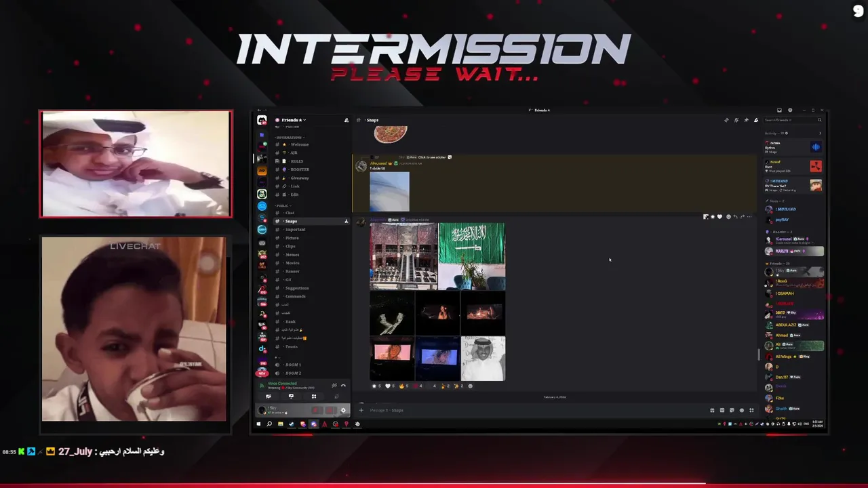Expand Activity section chevron in member list
868x488 pixels.
(820, 133)
